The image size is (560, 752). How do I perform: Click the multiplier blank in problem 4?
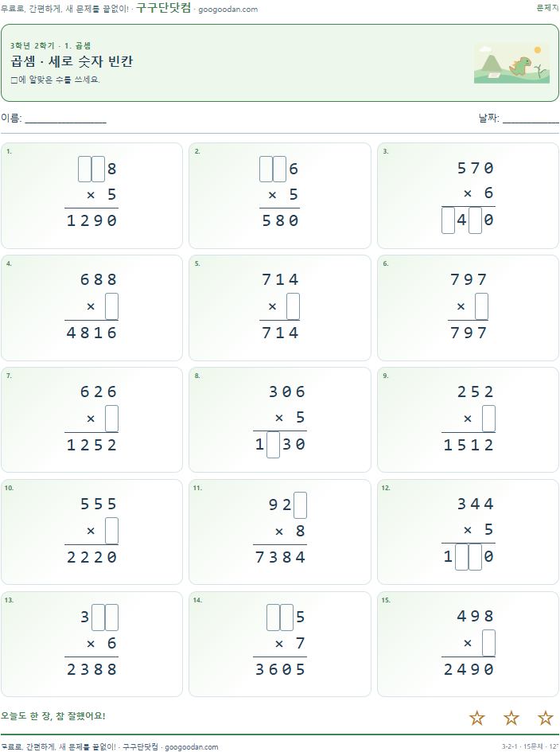click(111, 306)
